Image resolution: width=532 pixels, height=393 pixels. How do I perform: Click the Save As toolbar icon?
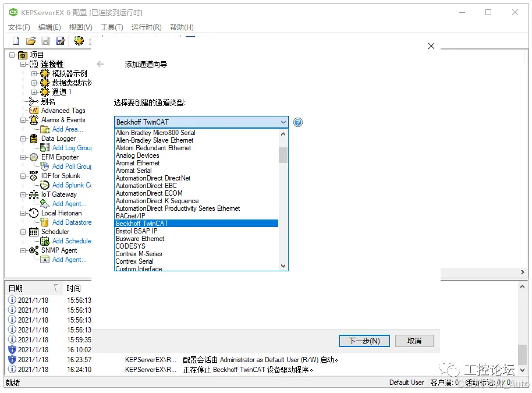click(x=60, y=41)
